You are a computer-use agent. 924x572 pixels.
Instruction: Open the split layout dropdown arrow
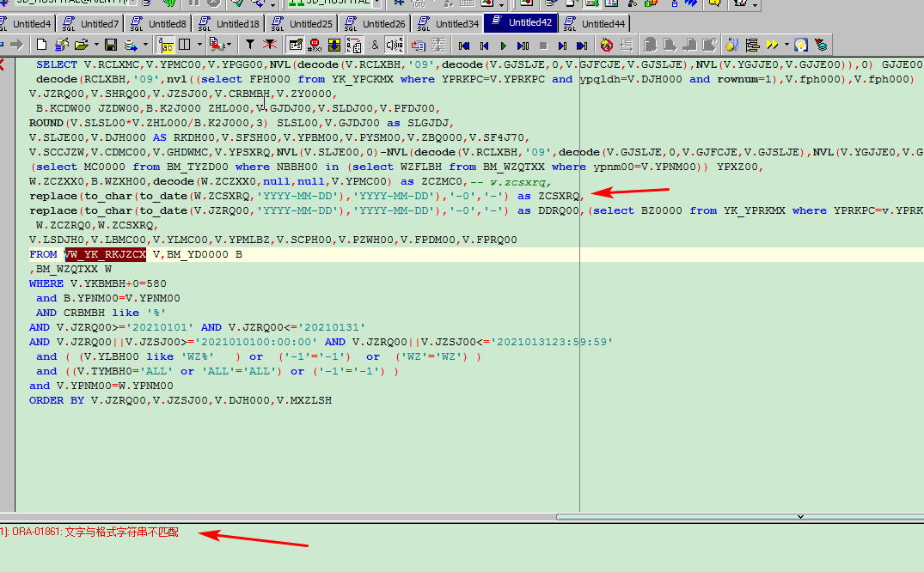click(199, 45)
